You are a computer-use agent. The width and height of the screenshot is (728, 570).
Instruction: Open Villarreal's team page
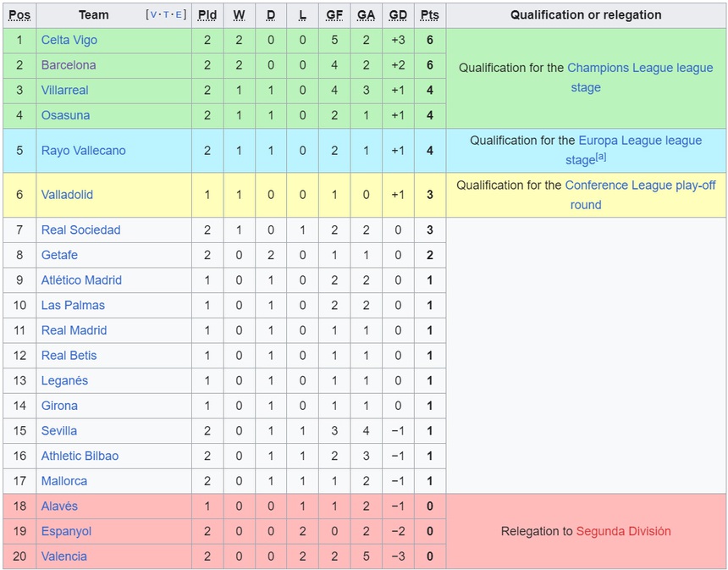click(64, 91)
